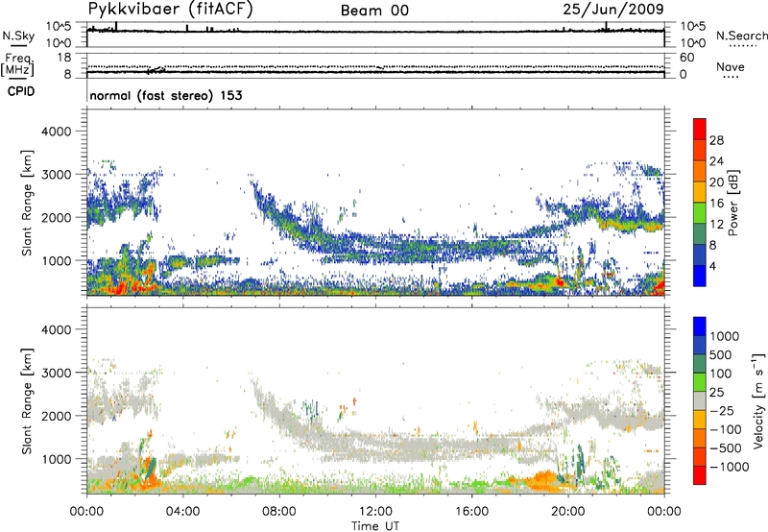The image size is (768, 532).
Task: Select the red top segment of power colorbar
Action: [700, 130]
